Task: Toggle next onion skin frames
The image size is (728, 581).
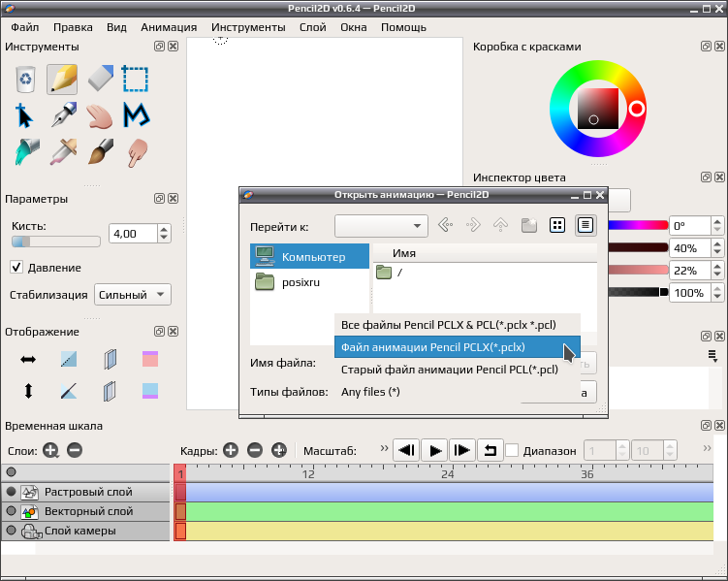Action: coord(110,391)
